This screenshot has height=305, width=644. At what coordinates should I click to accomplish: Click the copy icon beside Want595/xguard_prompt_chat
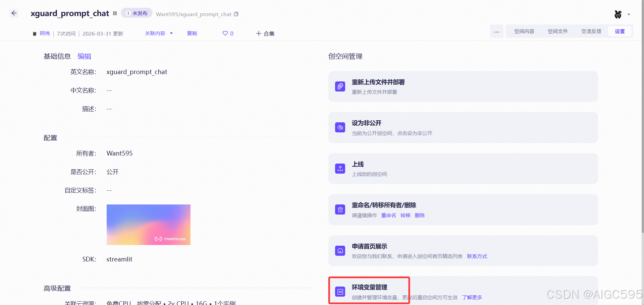[236, 14]
